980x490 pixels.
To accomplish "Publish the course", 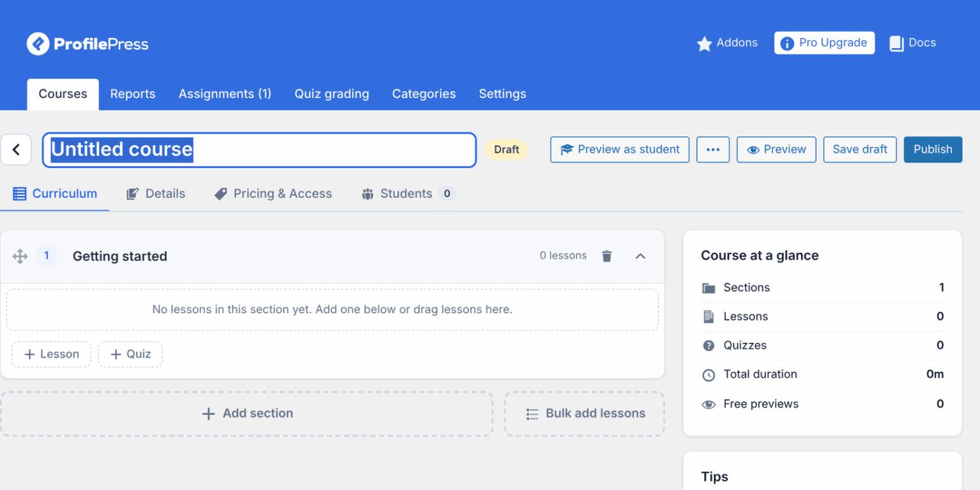I will point(933,150).
